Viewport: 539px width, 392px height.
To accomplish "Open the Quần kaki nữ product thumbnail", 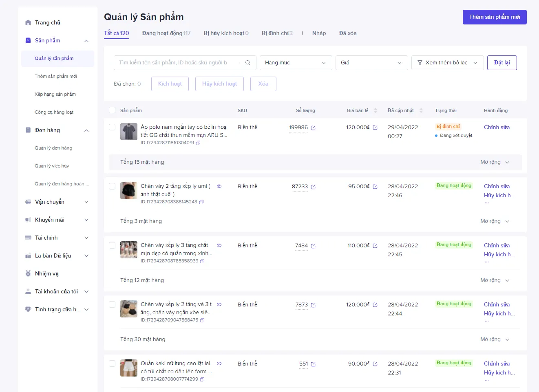I will tap(129, 368).
